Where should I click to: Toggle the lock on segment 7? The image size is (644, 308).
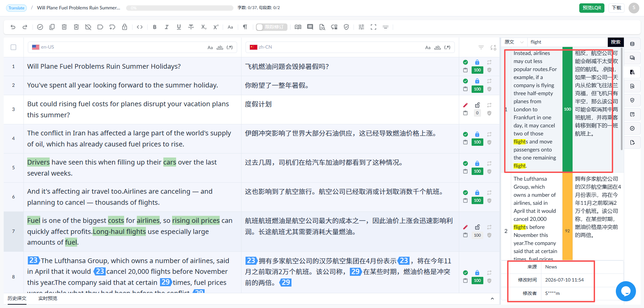[x=477, y=227]
